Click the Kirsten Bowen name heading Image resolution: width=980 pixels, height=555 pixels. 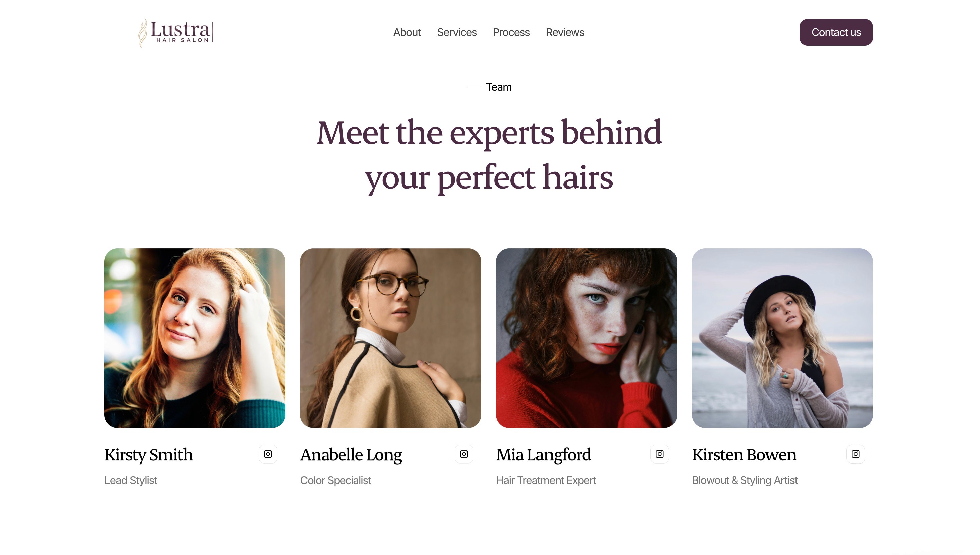(x=744, y=455)
